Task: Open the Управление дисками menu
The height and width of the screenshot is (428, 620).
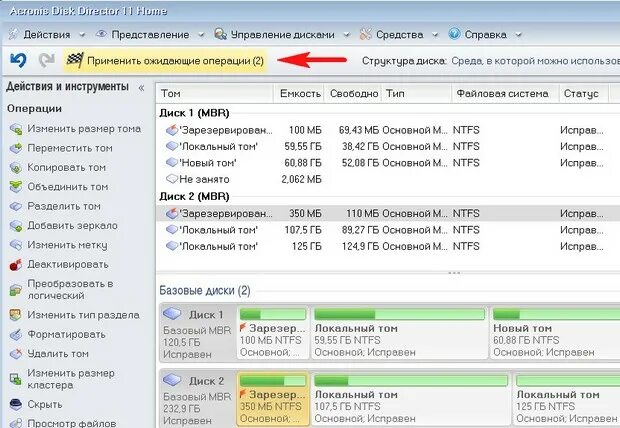Action: pos(282,35)
